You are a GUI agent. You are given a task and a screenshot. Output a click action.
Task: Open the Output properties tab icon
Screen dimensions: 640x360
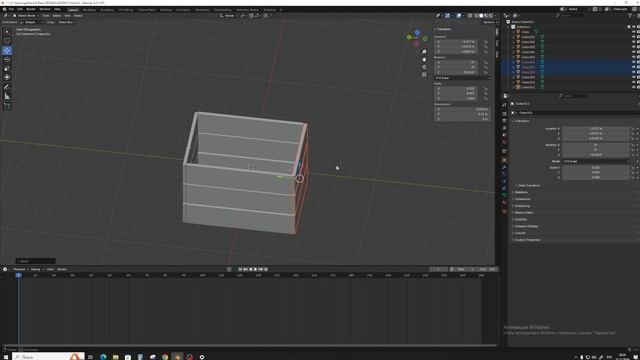click(504, 121)
